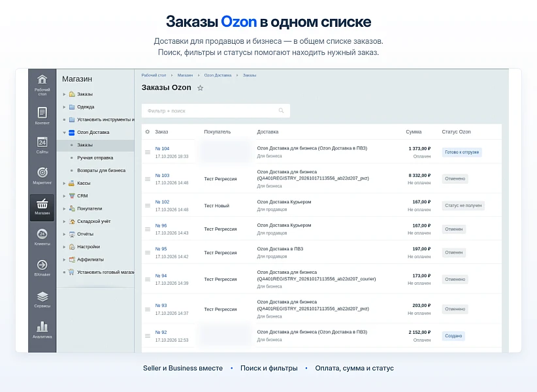537x392 pixels.
Task: Expand the Кассы tree node
Action: (64, 183)
